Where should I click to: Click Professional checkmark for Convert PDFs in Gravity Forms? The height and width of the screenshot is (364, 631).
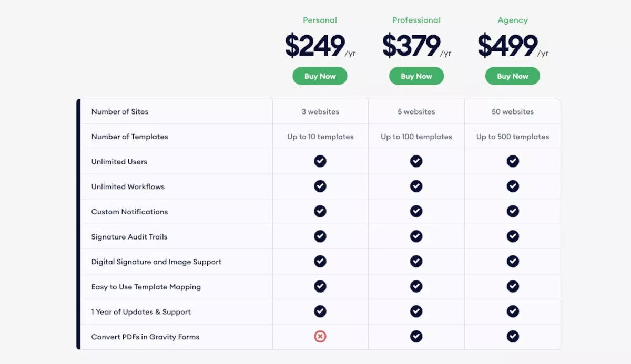[x=416, y=337]
